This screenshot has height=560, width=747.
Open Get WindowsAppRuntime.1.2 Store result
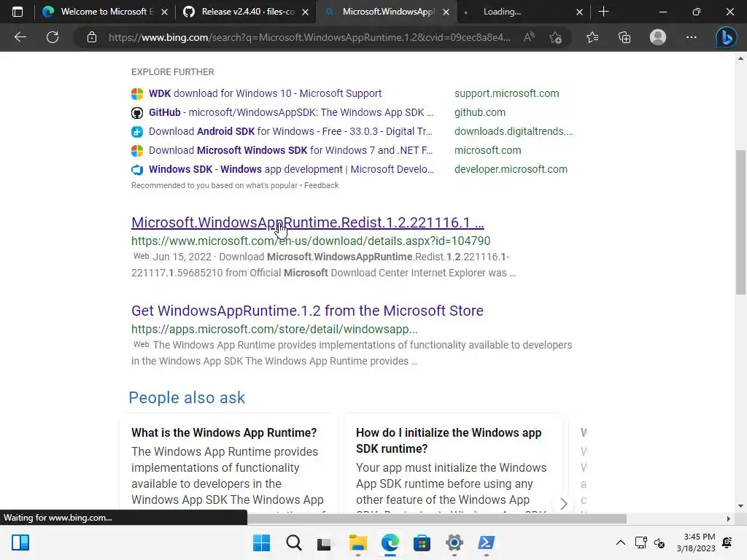point(307,311)
